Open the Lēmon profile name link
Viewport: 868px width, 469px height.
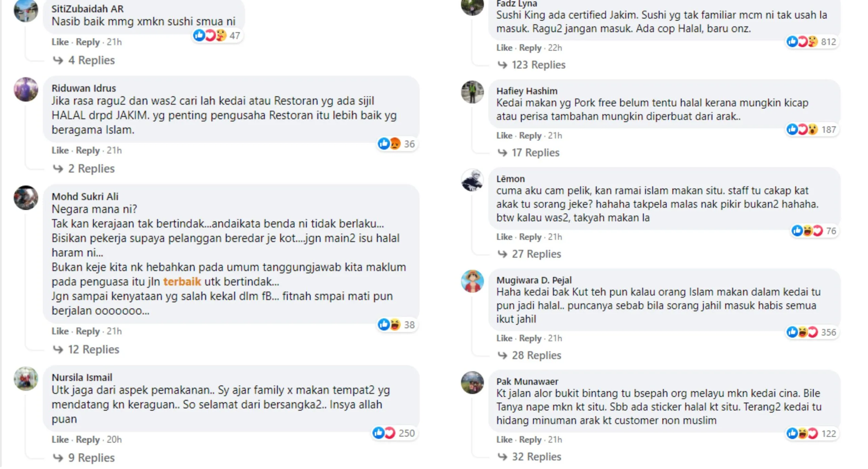pos(510,179)
